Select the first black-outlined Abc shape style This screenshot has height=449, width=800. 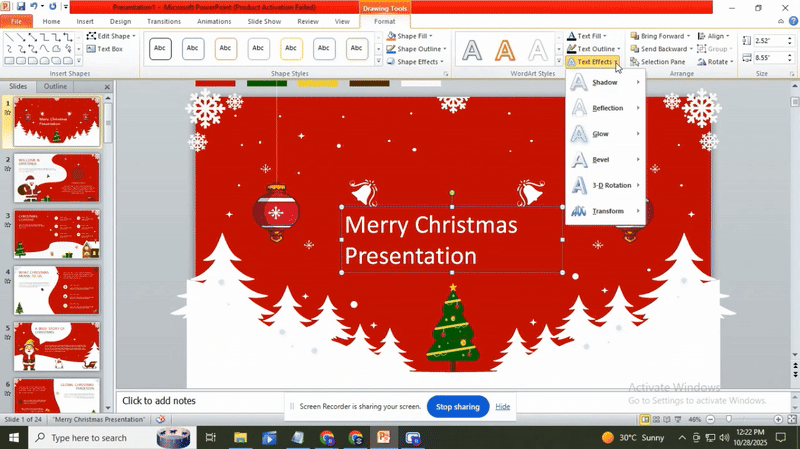coord(160,48)
